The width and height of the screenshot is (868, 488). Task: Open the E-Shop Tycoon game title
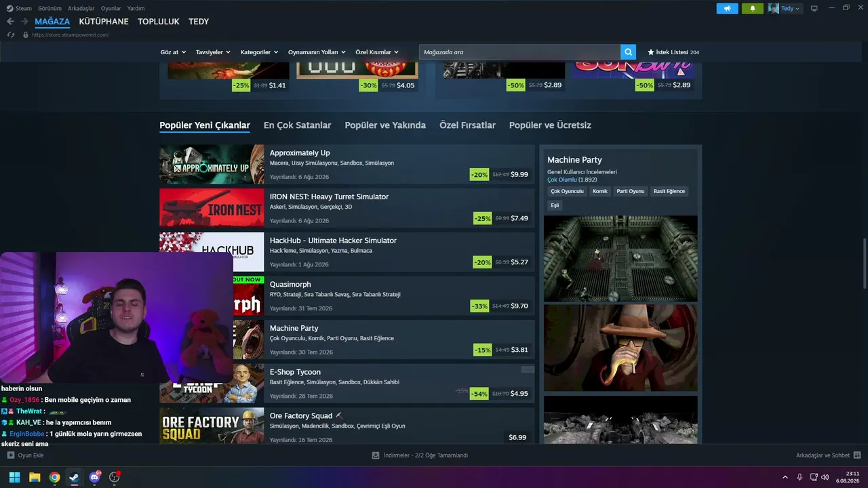point(295,372)
